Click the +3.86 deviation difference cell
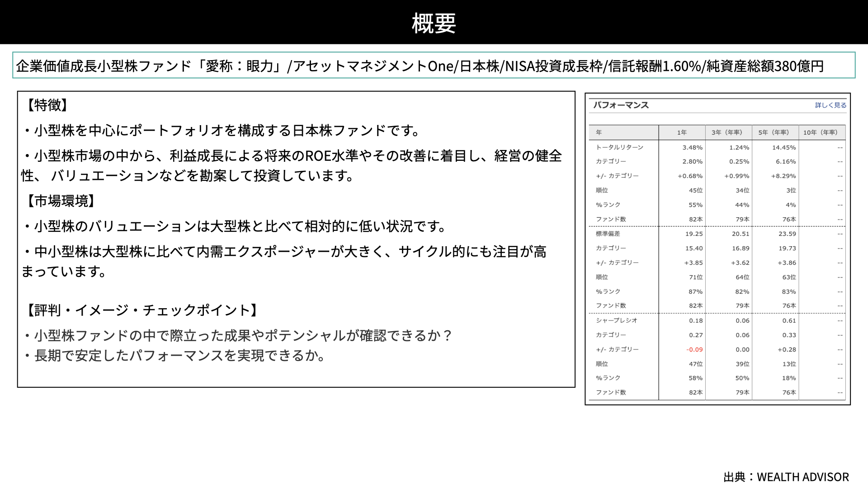The height and width of the screenshot is (488, 868). (787, 263)
